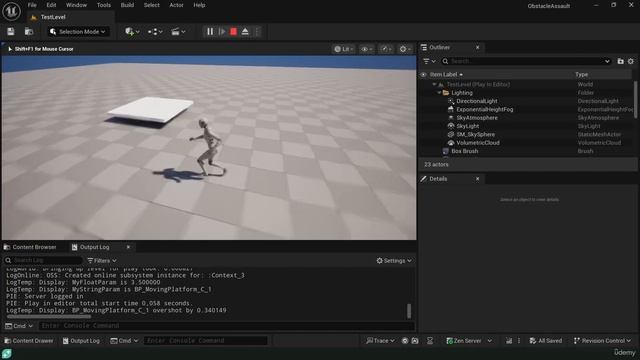Collapse the TestLevel world tree node
The image size is (640, 360).
[434, 84]
